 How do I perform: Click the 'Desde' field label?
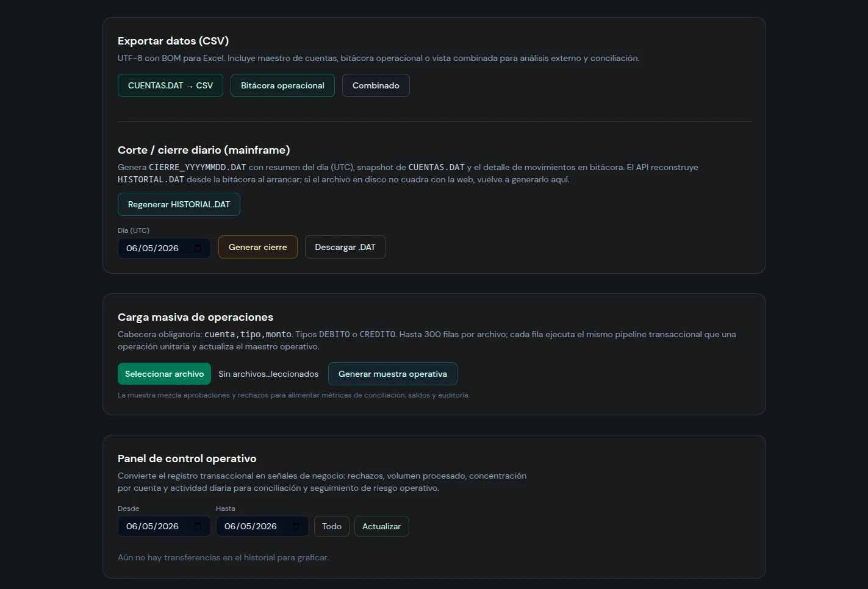(128, 509)
